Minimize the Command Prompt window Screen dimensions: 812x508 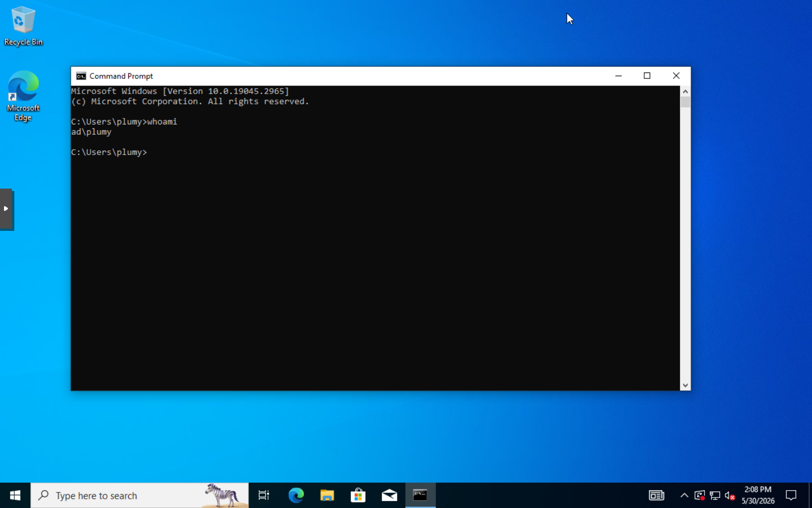(618, 76)
